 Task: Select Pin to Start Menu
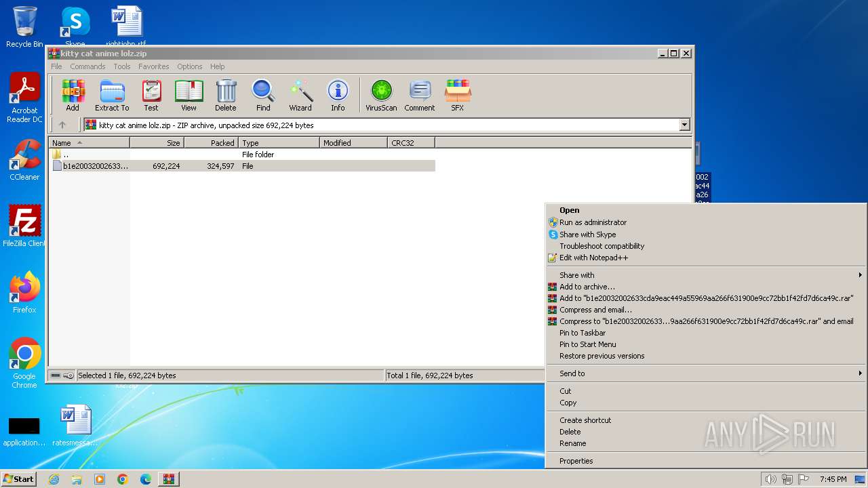click(705, 344)
